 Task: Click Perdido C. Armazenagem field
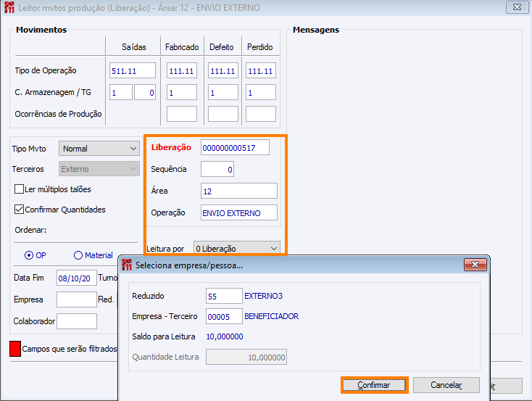pos(261,92)
